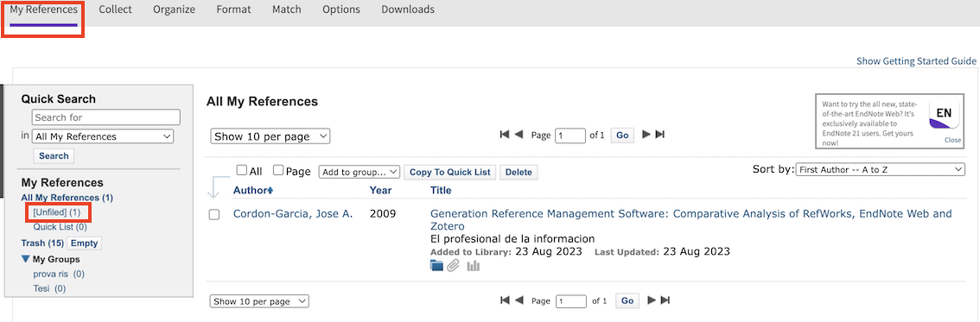The image size is (980, 322).
Task: Click the bottom pager Go button
Action: pos(627,300)
